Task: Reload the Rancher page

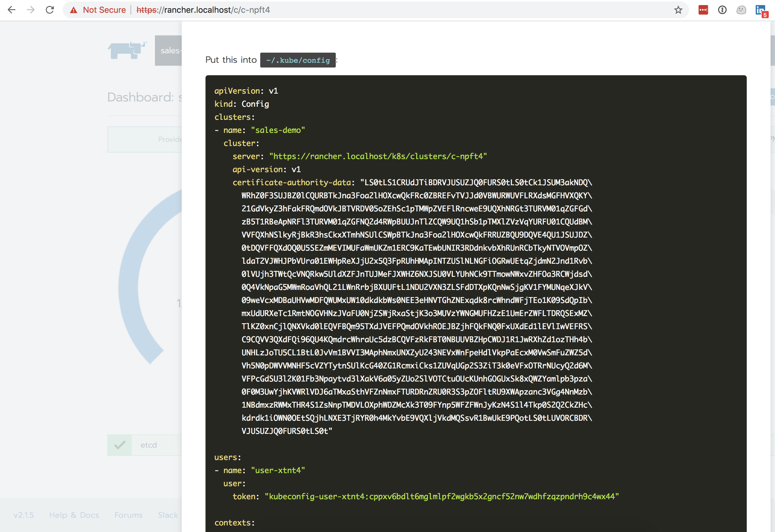Action: (50, 10)
